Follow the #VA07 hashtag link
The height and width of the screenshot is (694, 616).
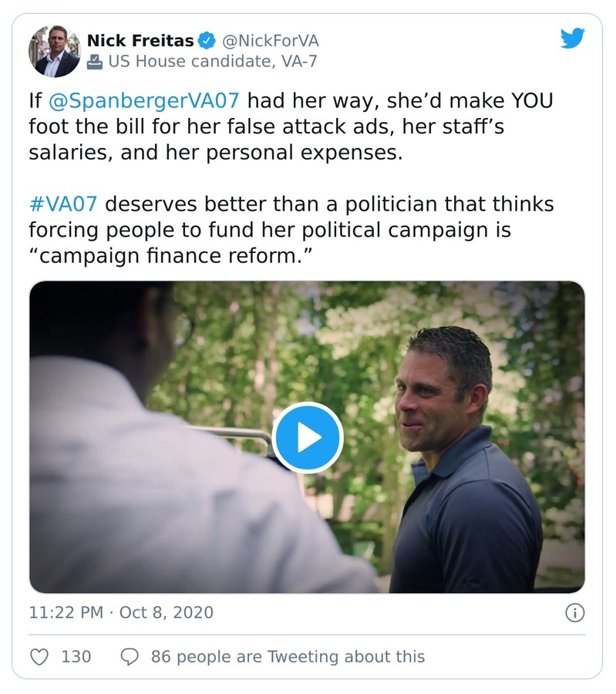point(66,205)
